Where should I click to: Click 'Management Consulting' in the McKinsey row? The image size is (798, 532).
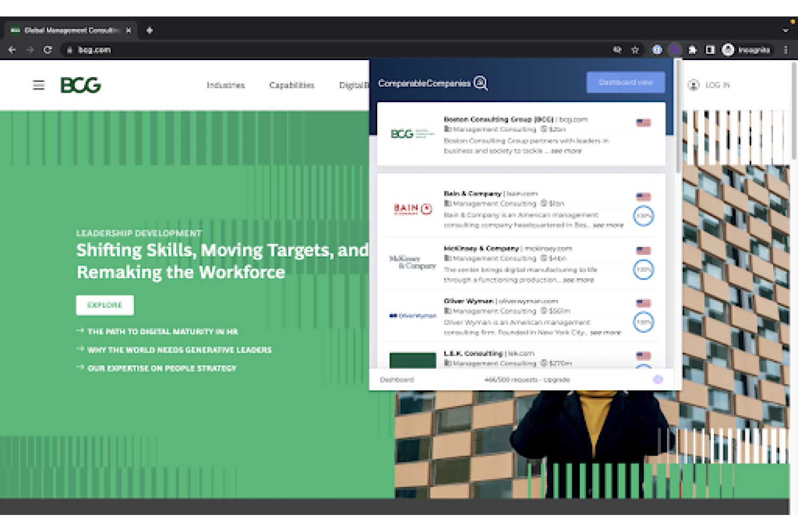click(494, 259)
